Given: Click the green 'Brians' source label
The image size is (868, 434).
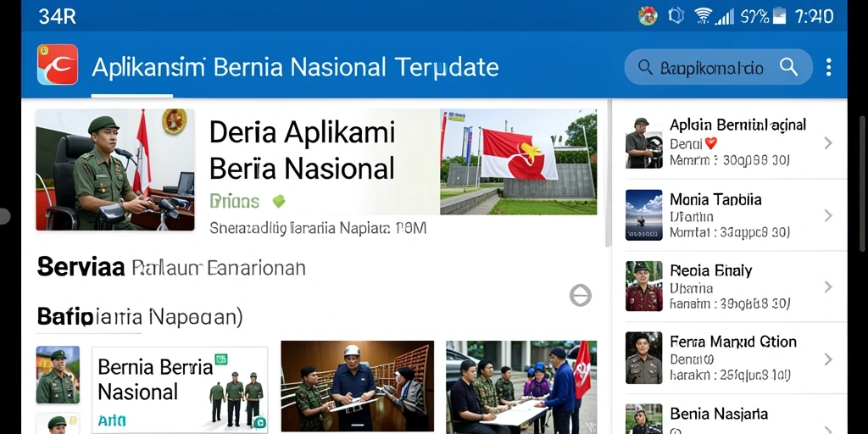Looking at the screenshot, I should 234,201.
